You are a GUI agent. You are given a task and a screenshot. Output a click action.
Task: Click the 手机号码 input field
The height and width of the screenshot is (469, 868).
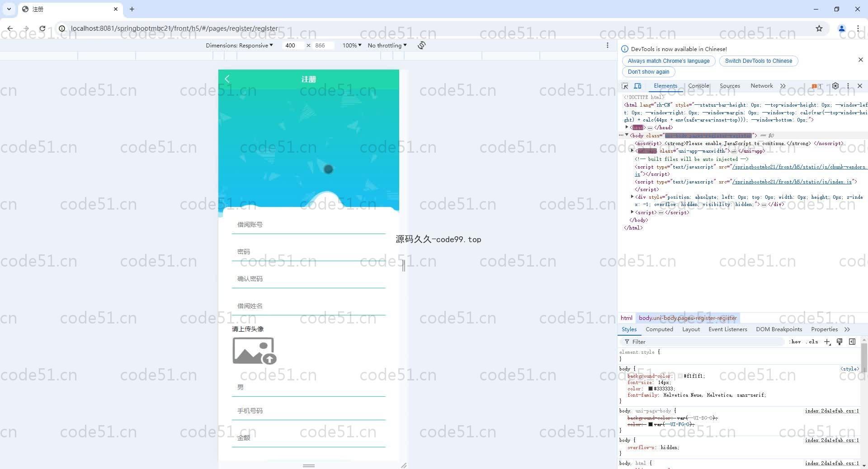pyautogui.click(x=309, y=411)
